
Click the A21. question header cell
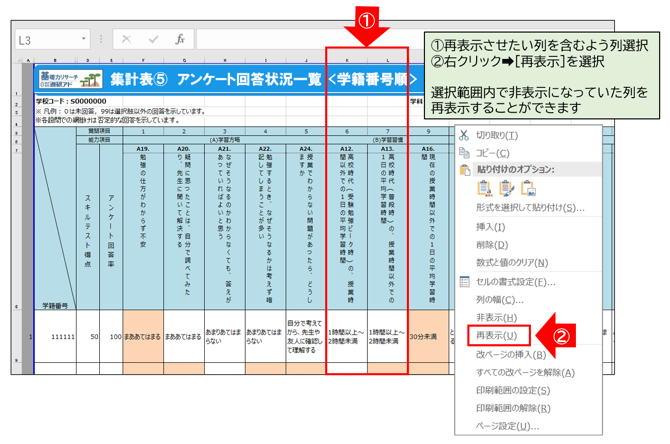225,149
